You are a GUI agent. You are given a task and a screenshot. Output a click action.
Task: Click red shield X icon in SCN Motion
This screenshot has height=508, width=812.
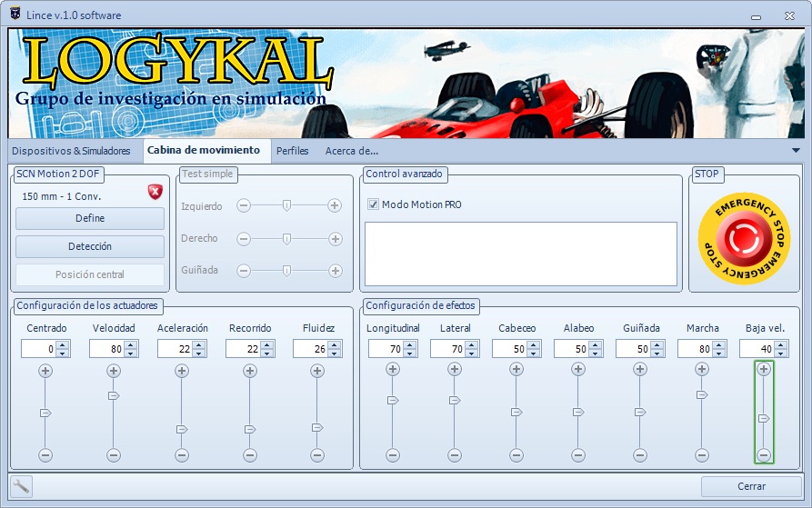point(155,192)
